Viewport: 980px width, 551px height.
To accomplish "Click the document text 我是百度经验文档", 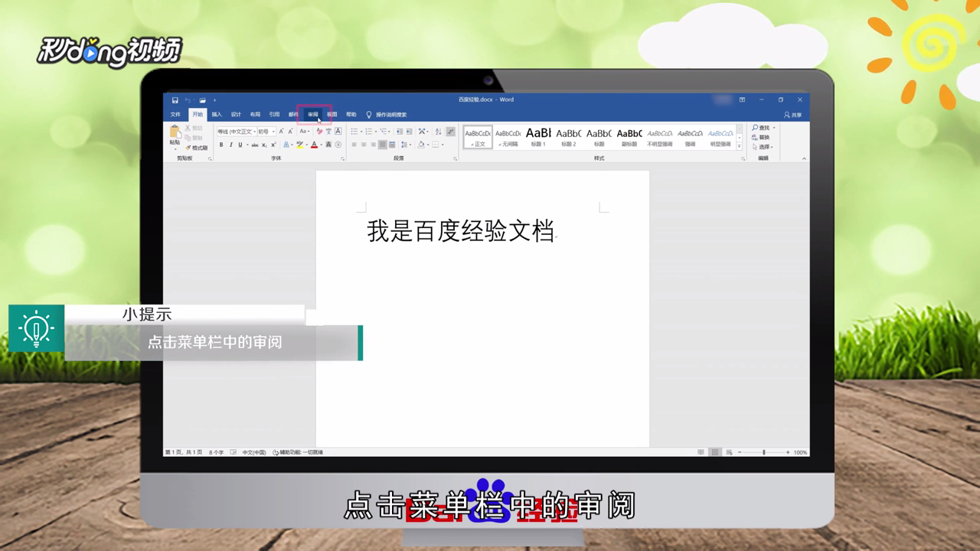I will pyautogui.click(x=460, y=230).
